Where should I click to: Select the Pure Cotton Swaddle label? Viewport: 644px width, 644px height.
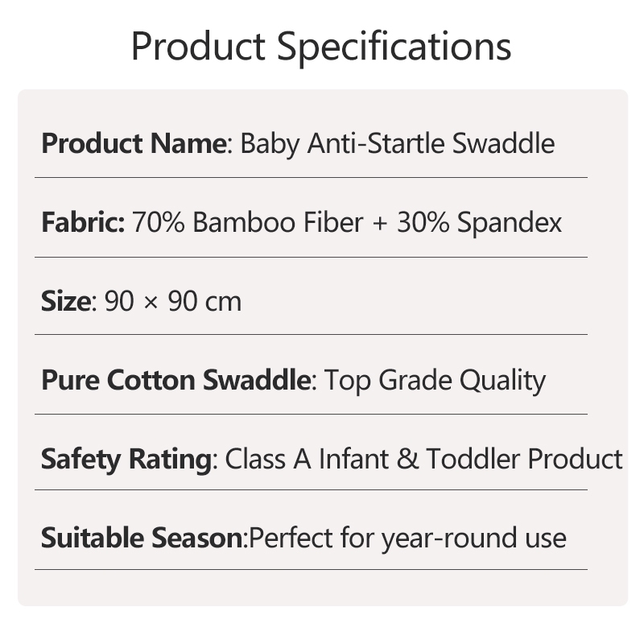(x=175, y=380)
